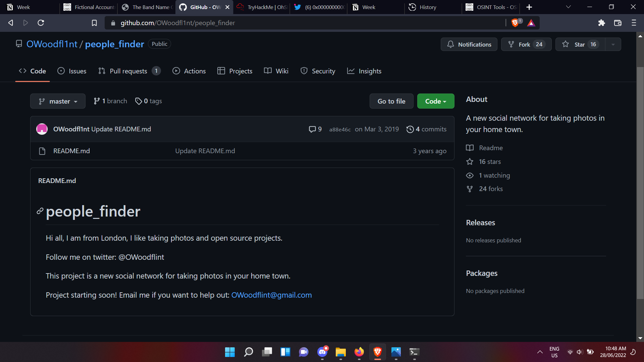Image resolution: width=644 pixels, height=362 pixels.
Task: Click the a88e46c commit hash
Action: (340, 129)
